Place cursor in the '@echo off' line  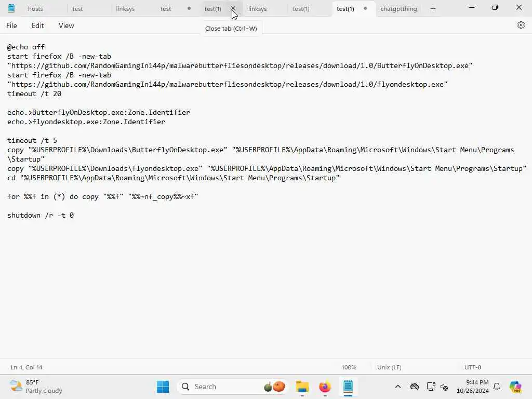[x=26, y=47]
